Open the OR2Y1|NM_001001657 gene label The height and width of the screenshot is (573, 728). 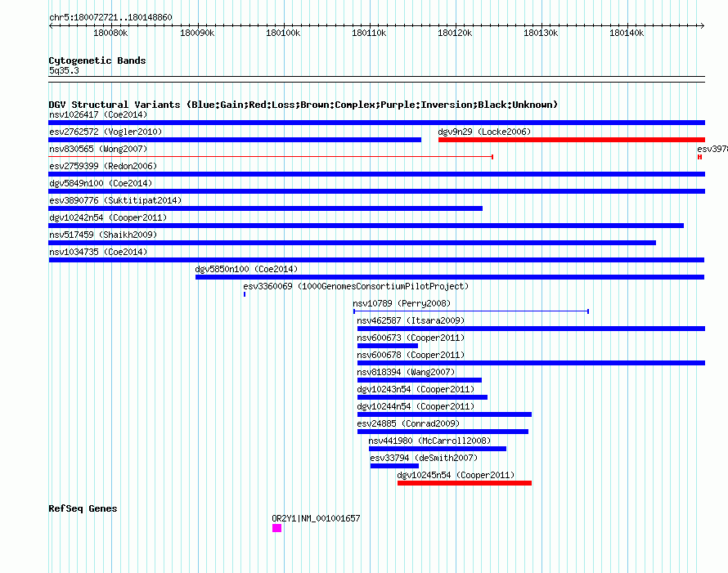pos(316,518)
